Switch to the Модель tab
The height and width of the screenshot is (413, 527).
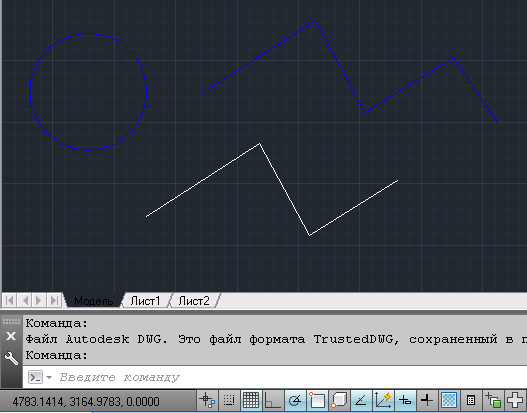(x=93, y=301)
